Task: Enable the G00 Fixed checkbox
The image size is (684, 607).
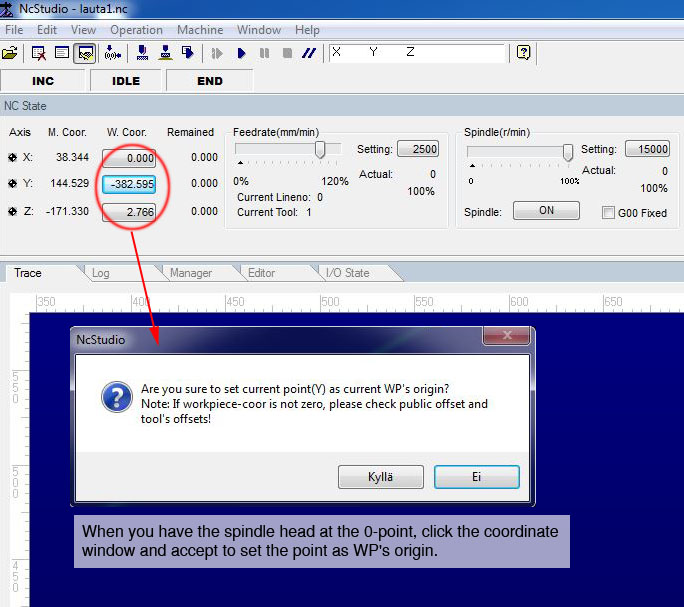Action: click(x=608, y=213)
